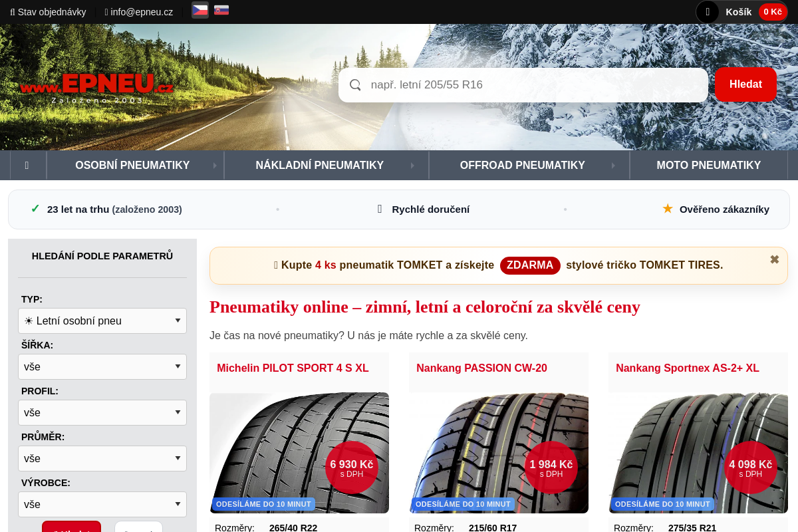Viewport: 798px width, 532px height.
Task: Click the 265/40 R22 dimension text
Action: click(293, 528)
